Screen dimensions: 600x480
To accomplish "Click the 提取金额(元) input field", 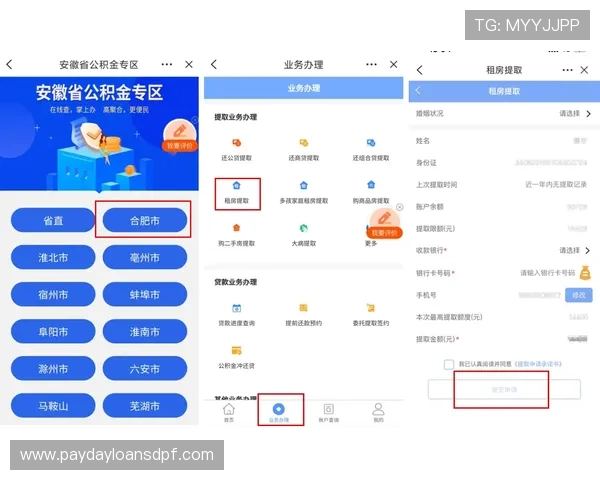I will (x=577, y=339).
